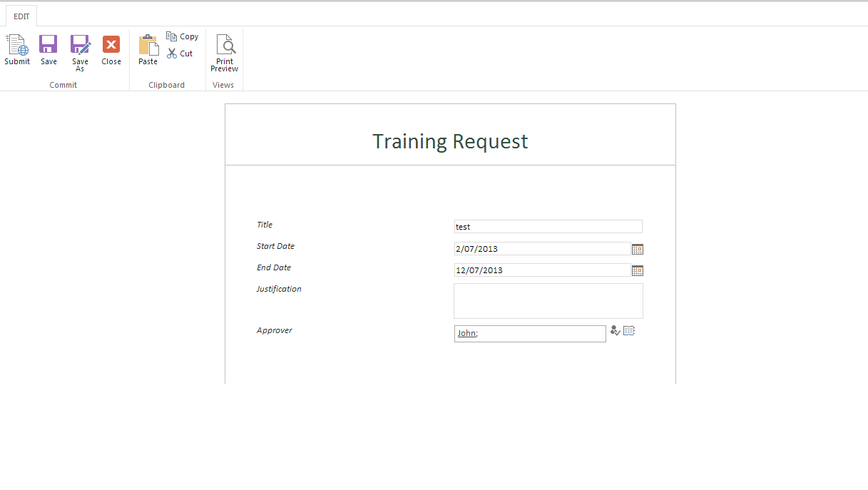This screenshot has height=490, width=868.
Task: Select the Cut scissors icon
Action: tap(173, 53)
